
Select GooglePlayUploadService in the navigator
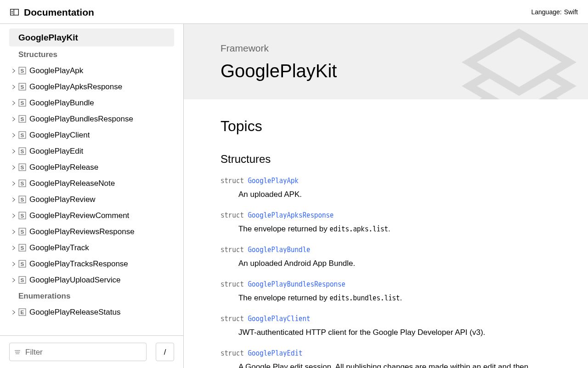coord(75,280)
